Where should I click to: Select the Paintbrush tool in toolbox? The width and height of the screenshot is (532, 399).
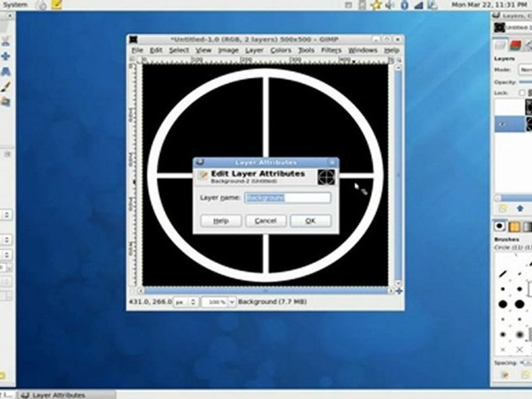(6, 86)
